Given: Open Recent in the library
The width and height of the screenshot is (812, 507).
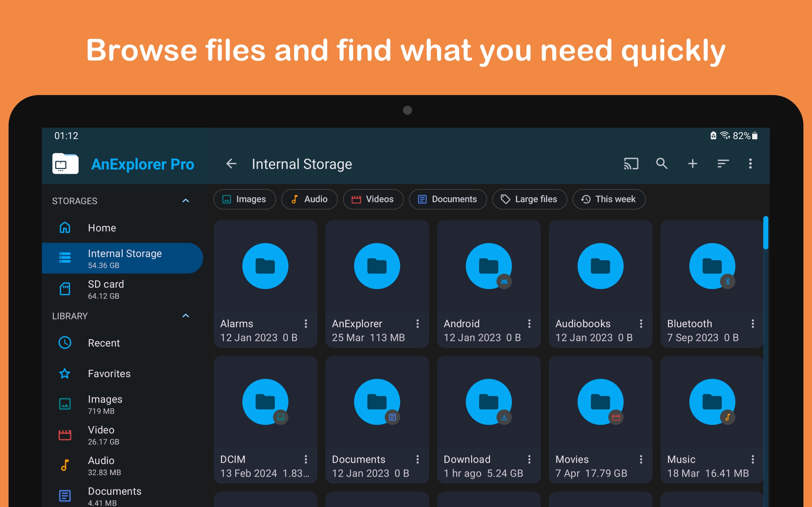Looking at the screenshot, I should (x=103, y=343).
